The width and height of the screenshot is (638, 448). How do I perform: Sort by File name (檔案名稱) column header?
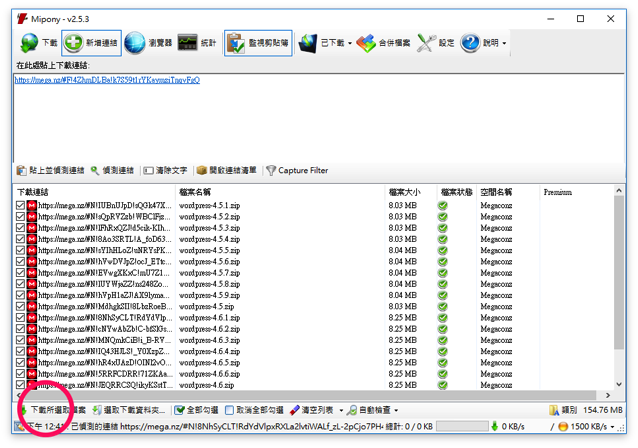280,192
